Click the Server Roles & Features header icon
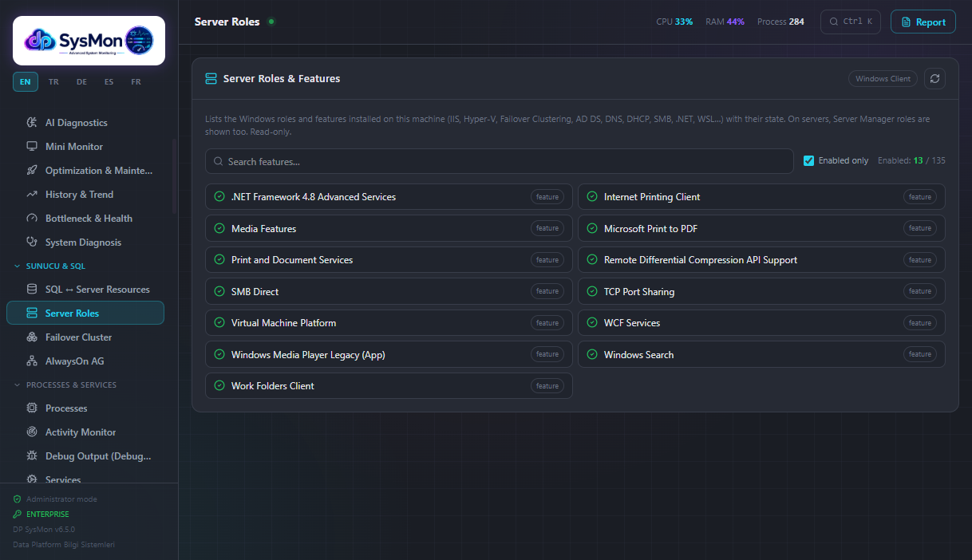 tap(211, 79)
